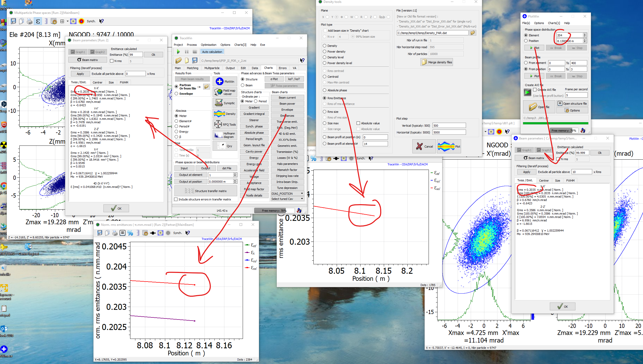Start calculation with green play icon in TraceWin
This screenshot has height=364, width=643.
pyautogui.click(x=179, y=52)
